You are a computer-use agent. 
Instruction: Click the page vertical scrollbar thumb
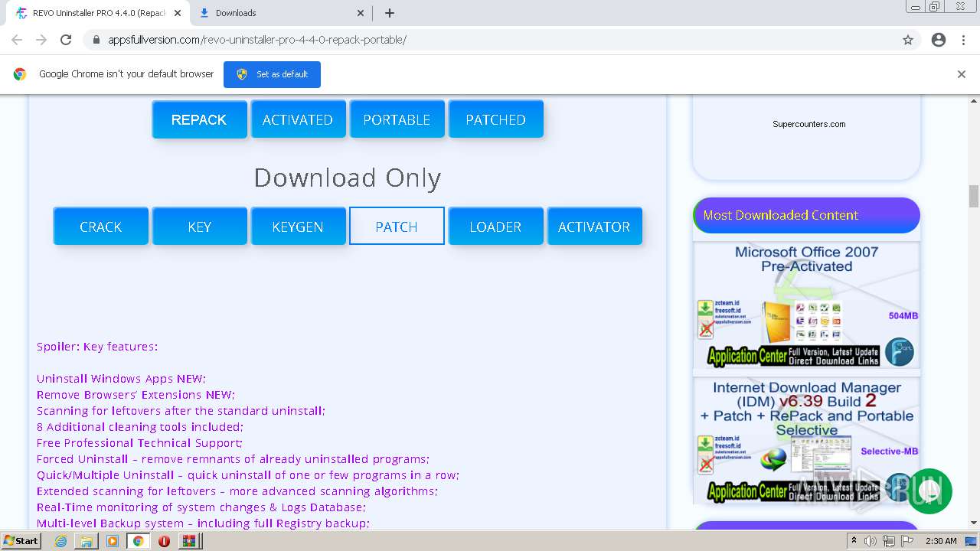pyautogui.click(x=974, y=196)
